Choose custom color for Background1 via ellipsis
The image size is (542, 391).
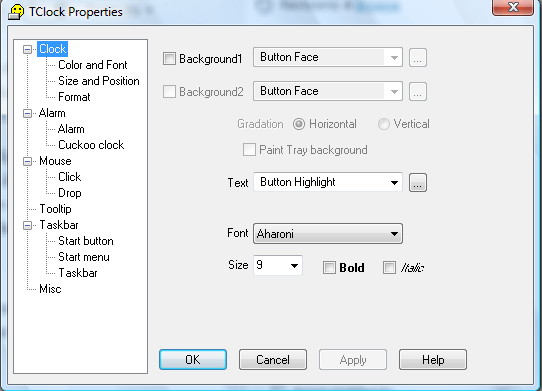click(418, 58)
